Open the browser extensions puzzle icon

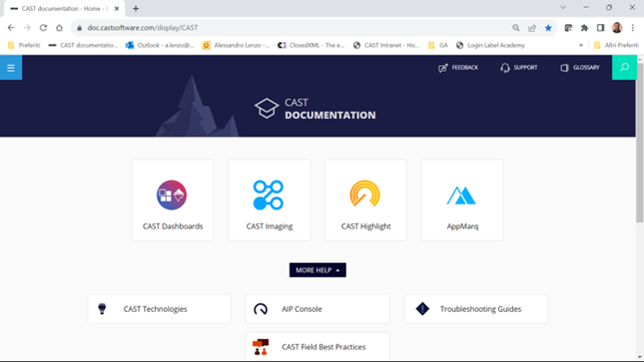[585, 28]
